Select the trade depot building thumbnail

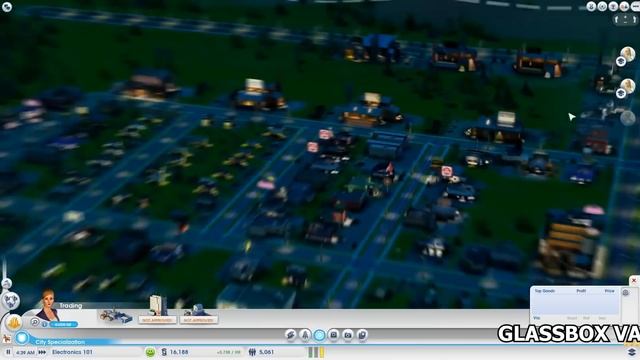pyautogui.click(x=116, y=317)
